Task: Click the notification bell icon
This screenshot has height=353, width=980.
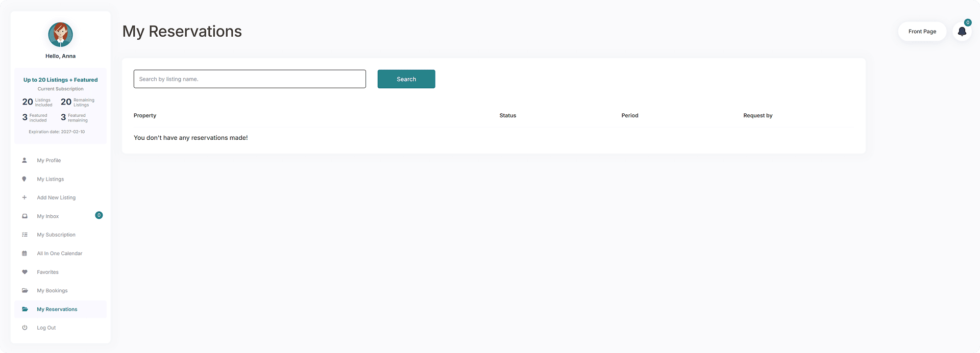Action: click(962, 32)
